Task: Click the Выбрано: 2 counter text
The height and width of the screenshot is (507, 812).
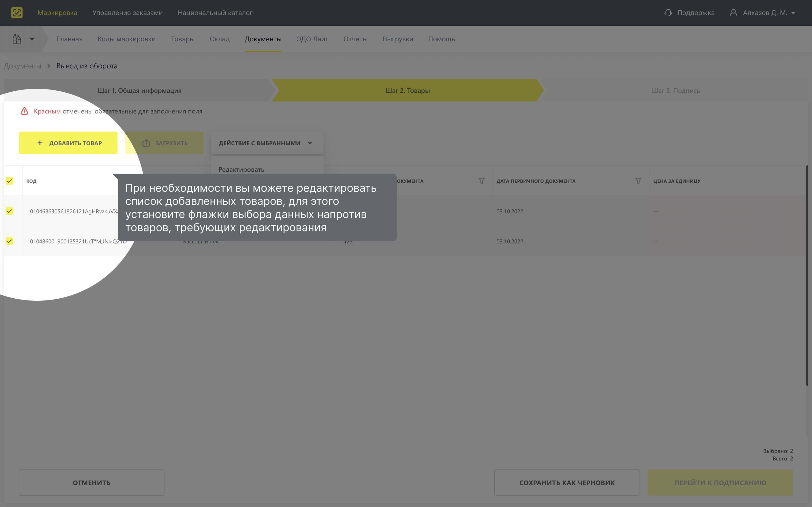Action: tap(778, 451)
